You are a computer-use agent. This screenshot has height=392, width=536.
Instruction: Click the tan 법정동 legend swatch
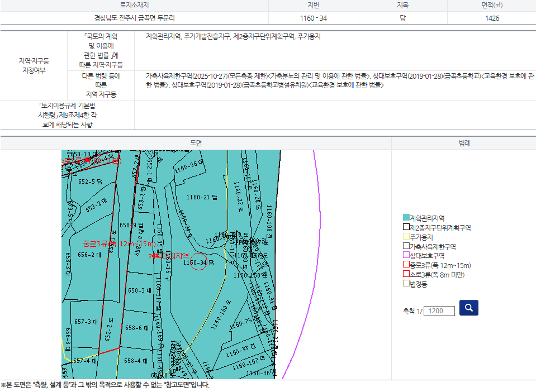(406, 284)
